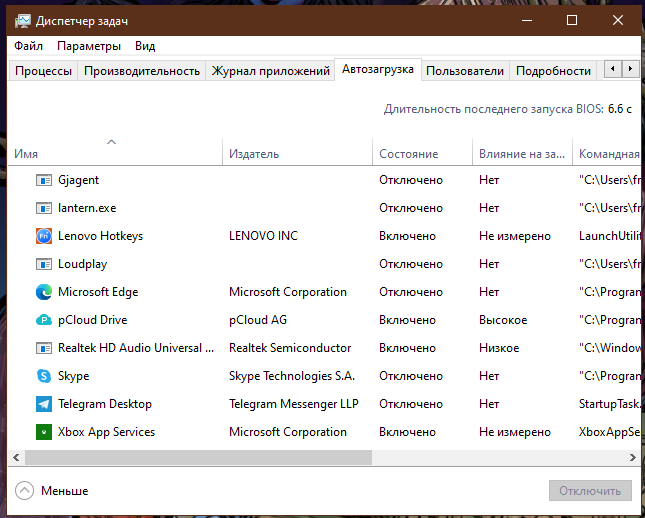Viewport: 645px width, 518px height.
Task: Click the pCloud Drive cloud icon
Action: 44,320
